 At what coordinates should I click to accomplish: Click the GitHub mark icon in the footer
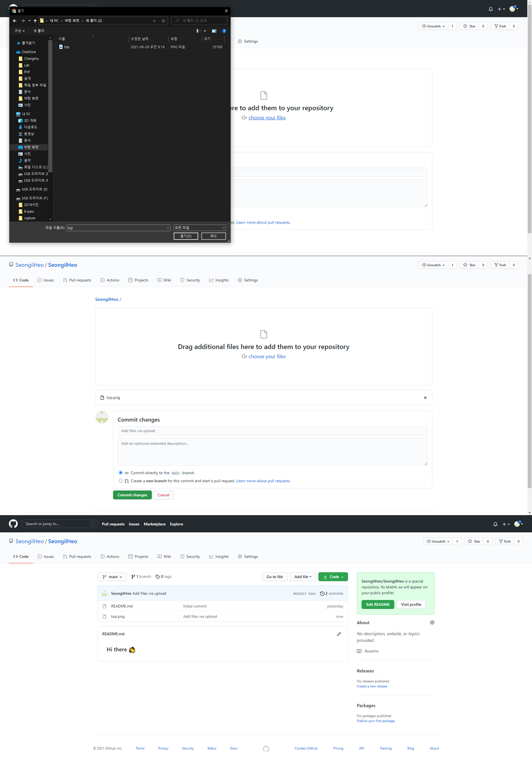click(266, 749)
